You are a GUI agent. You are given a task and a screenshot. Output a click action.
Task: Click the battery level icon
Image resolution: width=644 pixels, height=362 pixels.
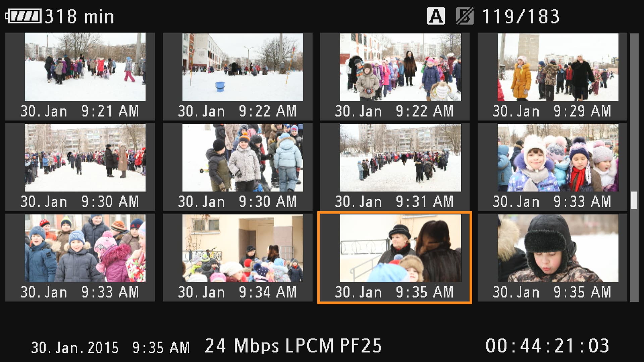click(x=23, y=16)
